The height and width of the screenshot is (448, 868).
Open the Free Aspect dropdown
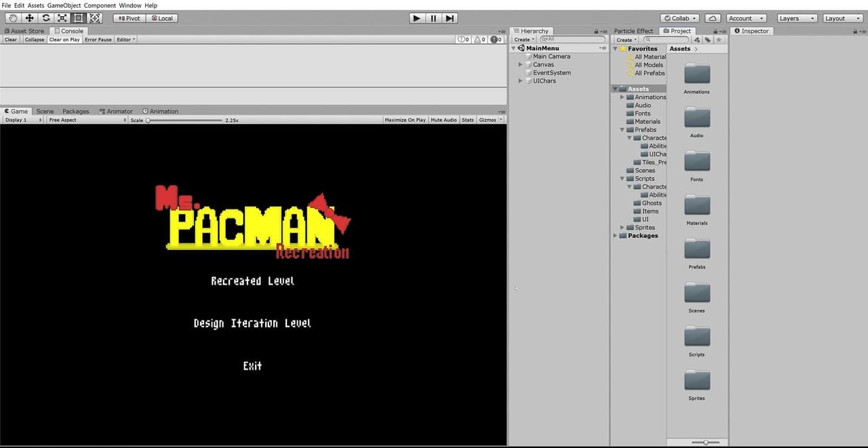[x=87, y=120]
